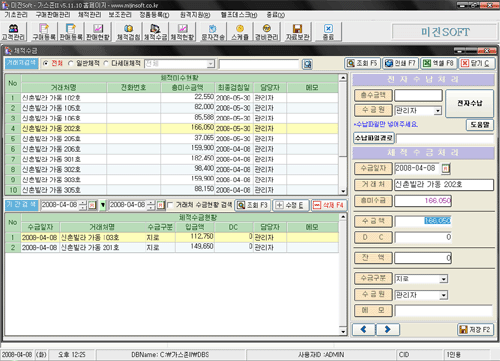The height and width of the screenshot is (361, 500).
Task: Open the 구매판매관리 menu
Action: 53,15
